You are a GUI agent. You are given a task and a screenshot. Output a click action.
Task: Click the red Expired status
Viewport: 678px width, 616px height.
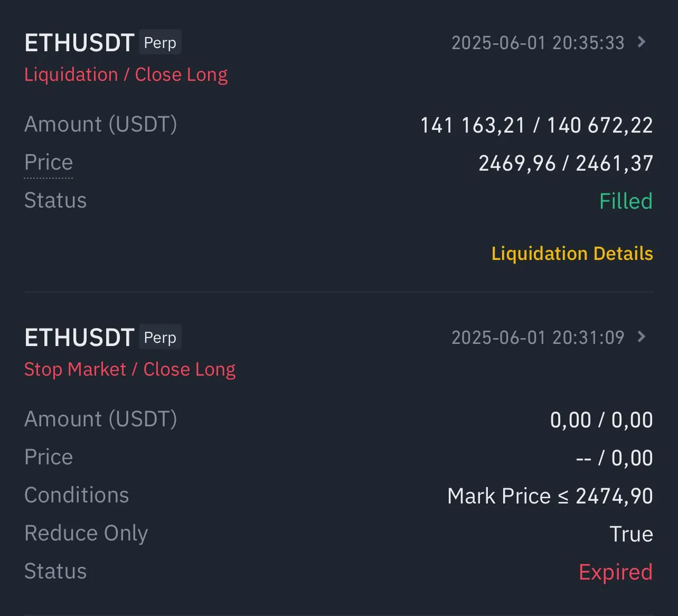pyautogui.click(x=616, y=572)
